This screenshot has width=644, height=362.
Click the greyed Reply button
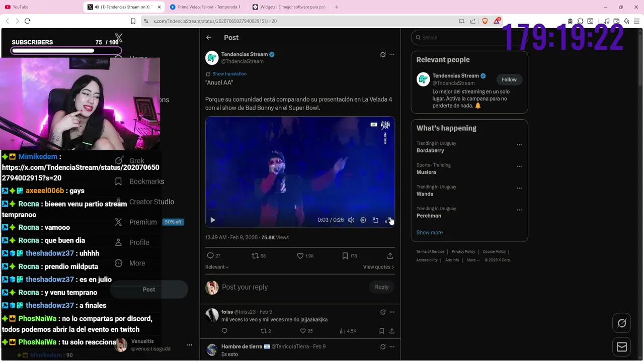(x=382, y=287)
